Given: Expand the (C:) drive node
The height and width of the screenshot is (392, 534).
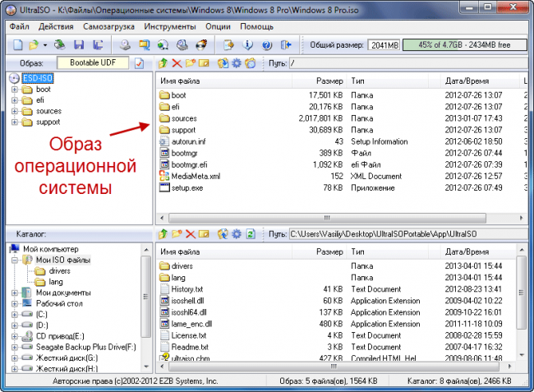Looking at the screenshot, I should (15, 315).
